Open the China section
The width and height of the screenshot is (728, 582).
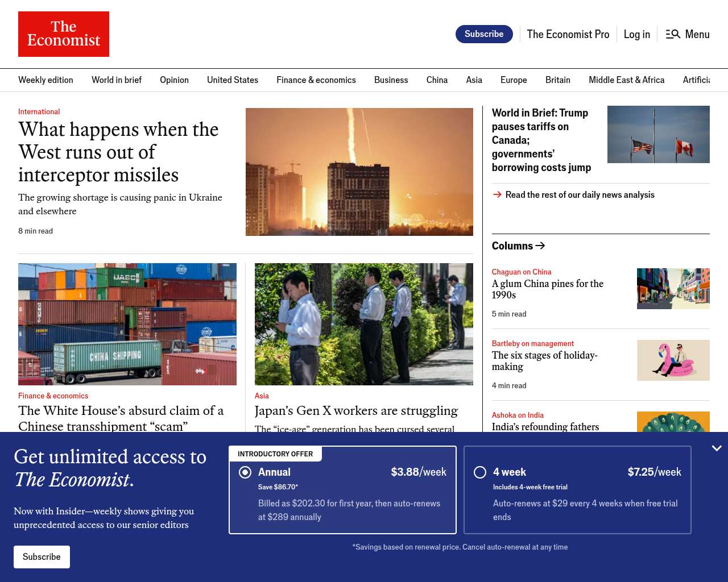[x=437, y=80]
